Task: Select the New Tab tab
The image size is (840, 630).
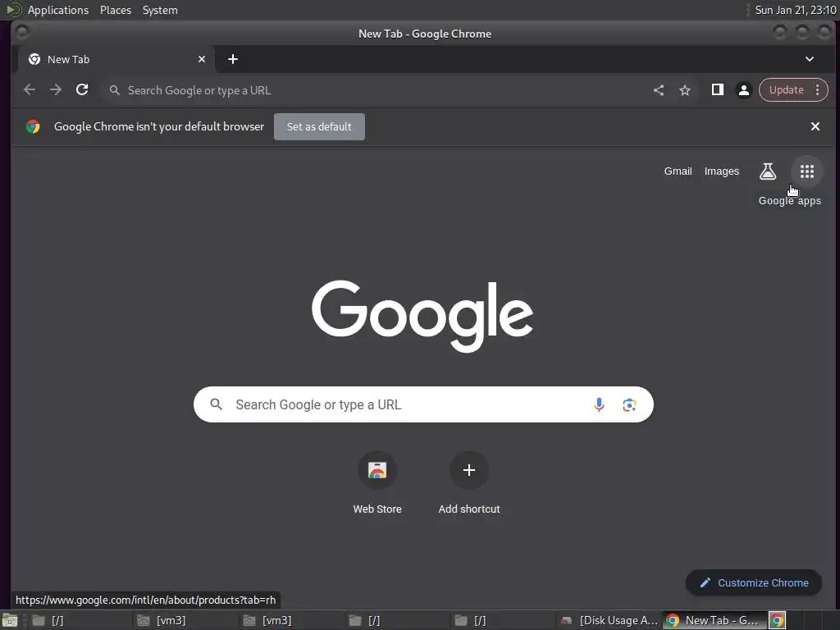Action: tap(116, 59)
